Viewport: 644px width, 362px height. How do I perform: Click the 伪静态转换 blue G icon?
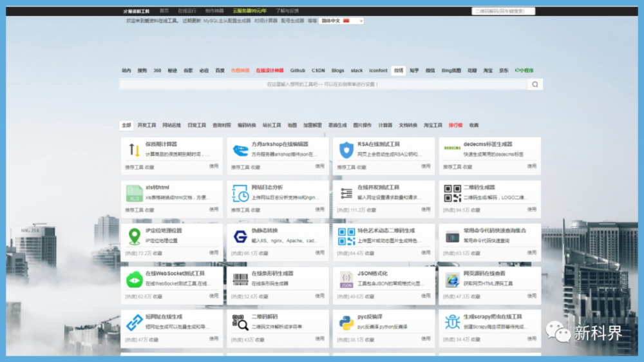coord(240,236)
